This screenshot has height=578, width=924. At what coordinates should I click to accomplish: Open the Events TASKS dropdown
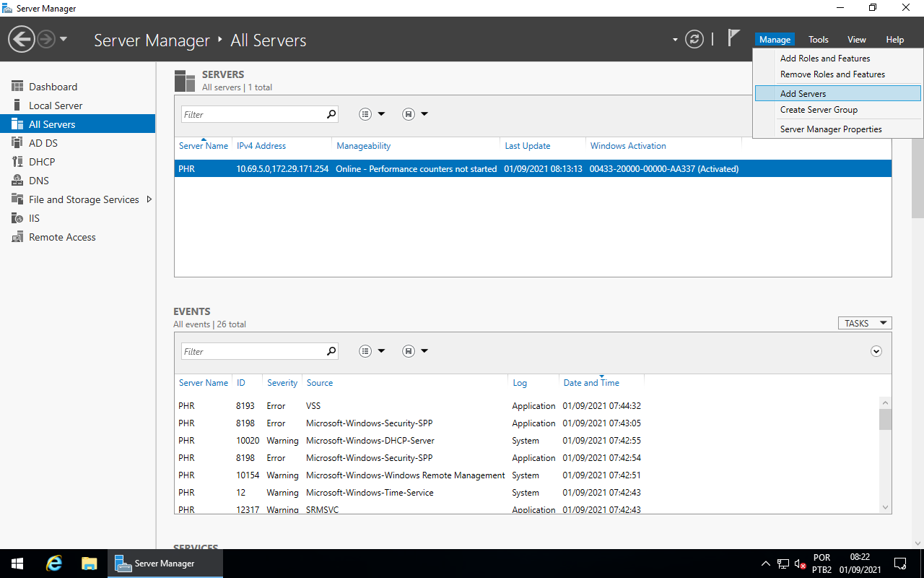864,324
